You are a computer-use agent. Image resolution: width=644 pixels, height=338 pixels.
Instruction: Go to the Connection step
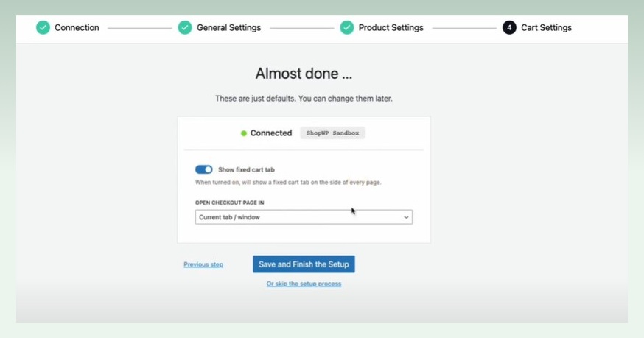[x=77, y=27]
